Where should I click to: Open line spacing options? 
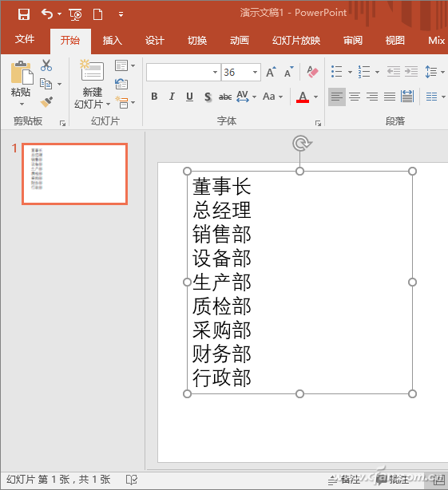click(x=434, y=72)
